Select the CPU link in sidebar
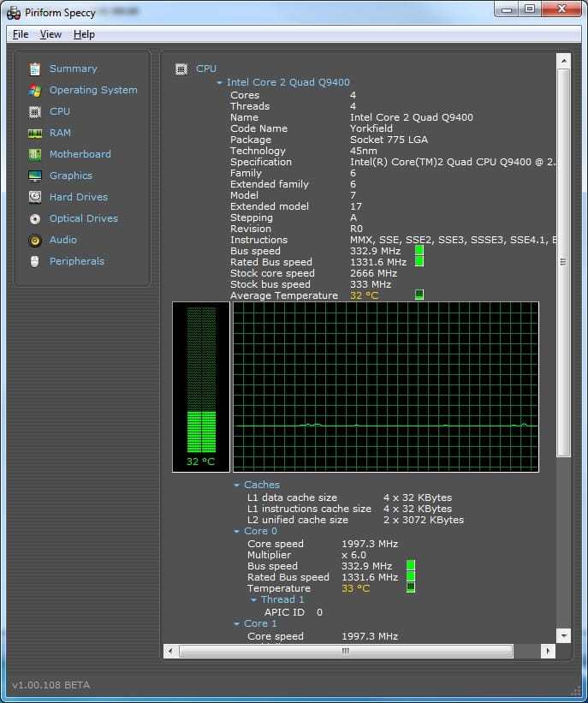Image resolution: width=588 pixels, height=703 pixels. 60,111
